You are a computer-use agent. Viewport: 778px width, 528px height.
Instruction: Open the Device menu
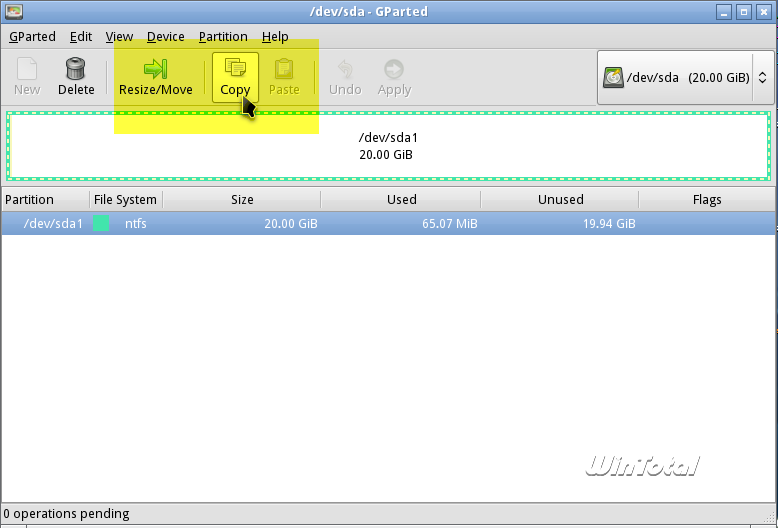click(166, 37)
